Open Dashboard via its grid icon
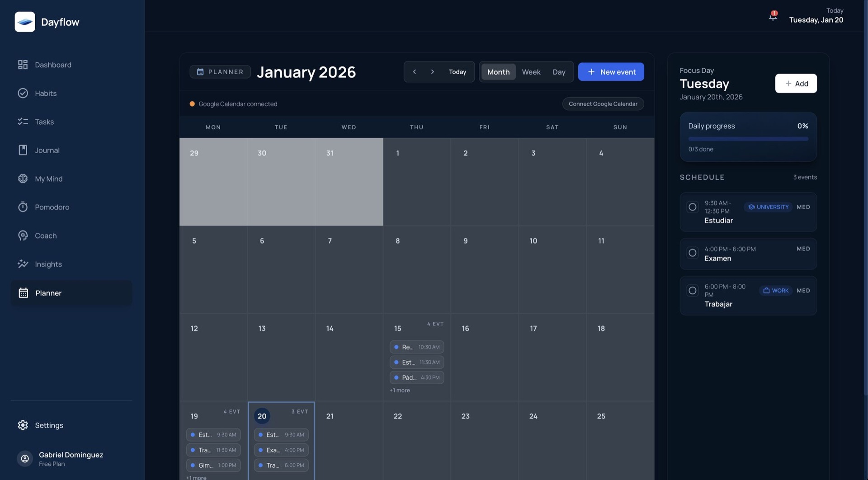 click(23, 65)
